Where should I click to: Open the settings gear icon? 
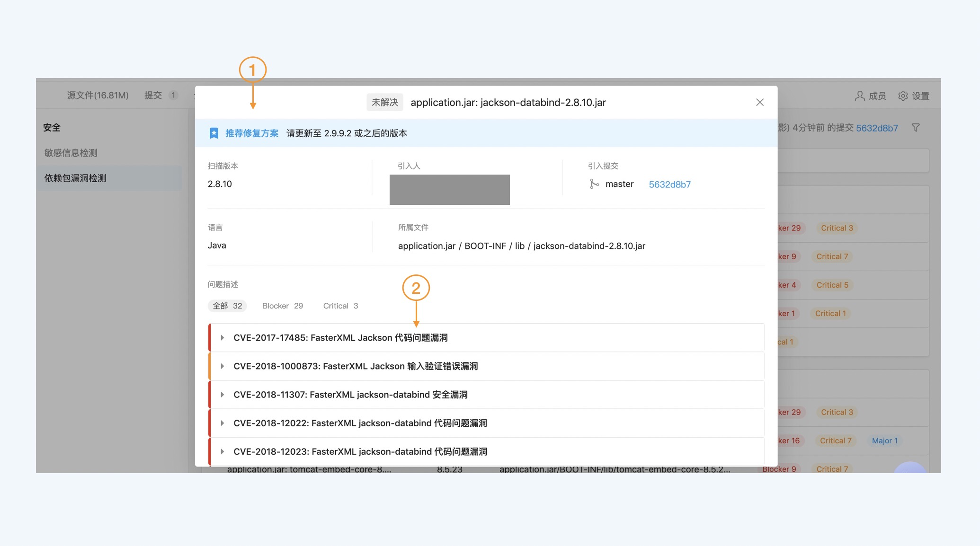903,96
